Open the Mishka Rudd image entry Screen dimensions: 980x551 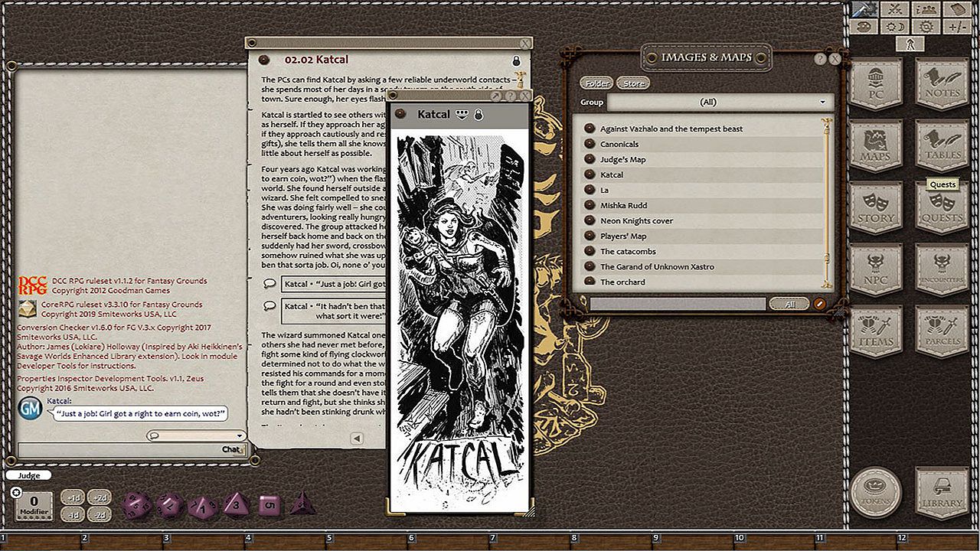(x=623, y=205)
